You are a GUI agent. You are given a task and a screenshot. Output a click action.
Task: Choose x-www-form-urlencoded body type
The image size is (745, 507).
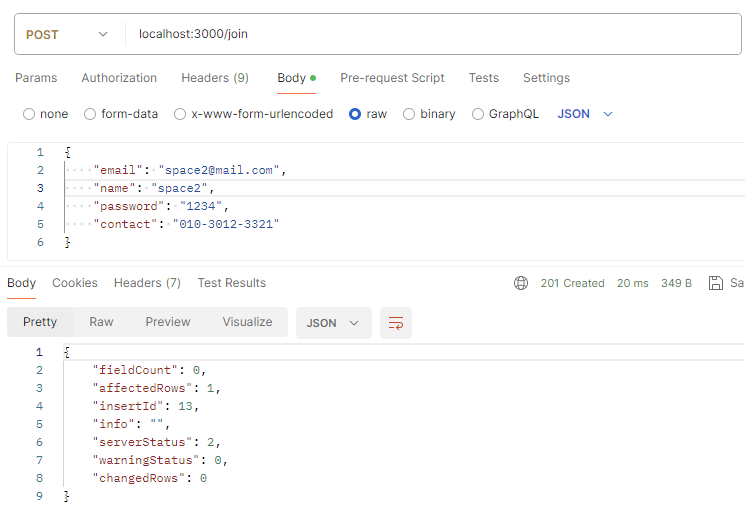click(x=180, y=114)
